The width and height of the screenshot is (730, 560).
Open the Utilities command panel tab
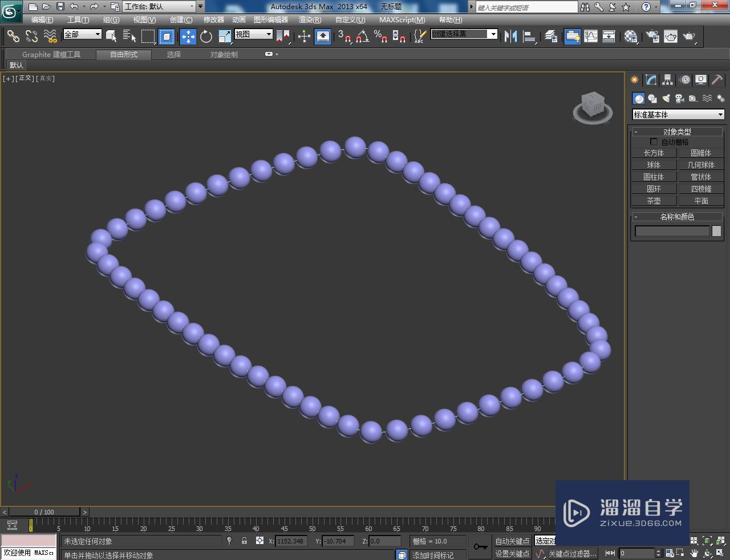click(x=717, y=80)
